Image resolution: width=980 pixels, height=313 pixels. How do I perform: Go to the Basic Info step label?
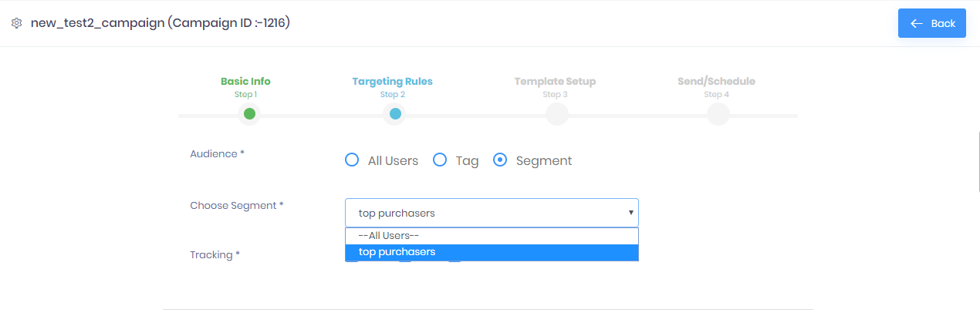(x=245, y=81)
